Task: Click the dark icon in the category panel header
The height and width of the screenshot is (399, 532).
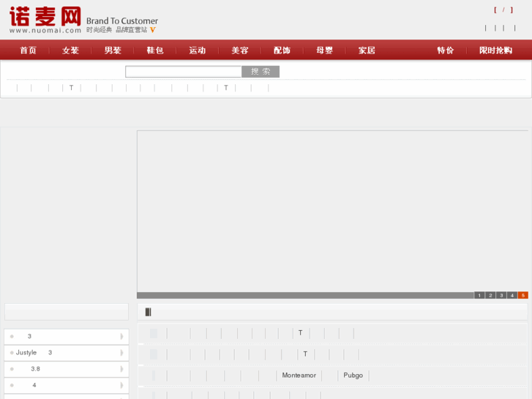Action: pyautogui.click(x=148, y=312)
